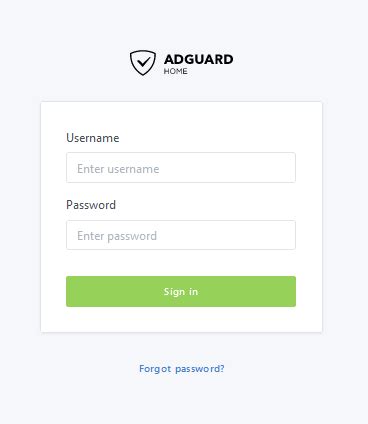Click the AdGuard shield checkmark logo
368x424 pixels.
(143, 63)
